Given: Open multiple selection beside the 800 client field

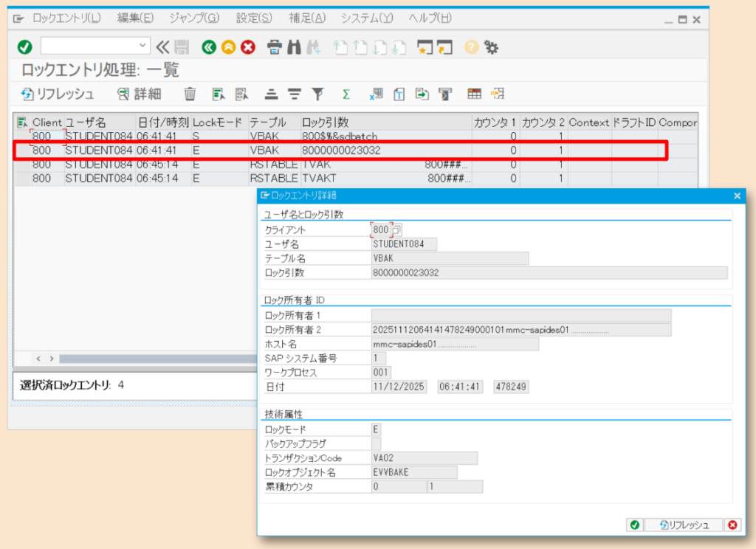Looking at the screenshot, I should pyautogui.click(x=397, y=229).
